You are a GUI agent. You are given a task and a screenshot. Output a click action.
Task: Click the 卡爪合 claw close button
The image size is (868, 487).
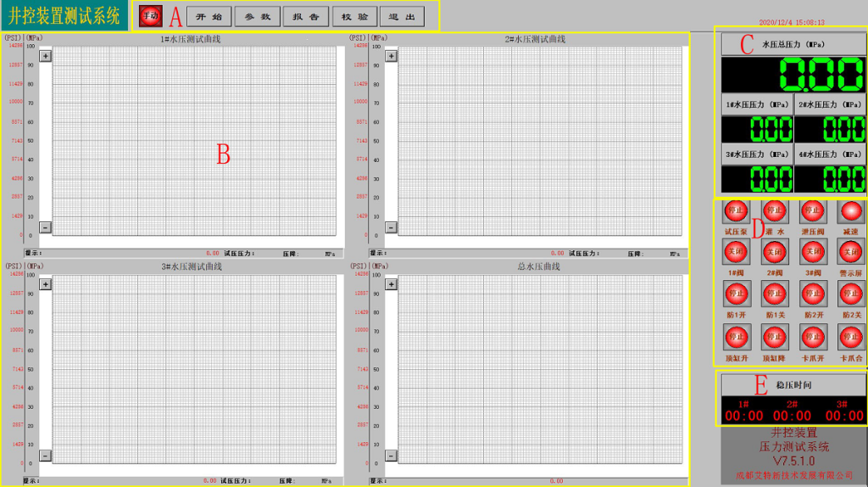tap(850, 337)
